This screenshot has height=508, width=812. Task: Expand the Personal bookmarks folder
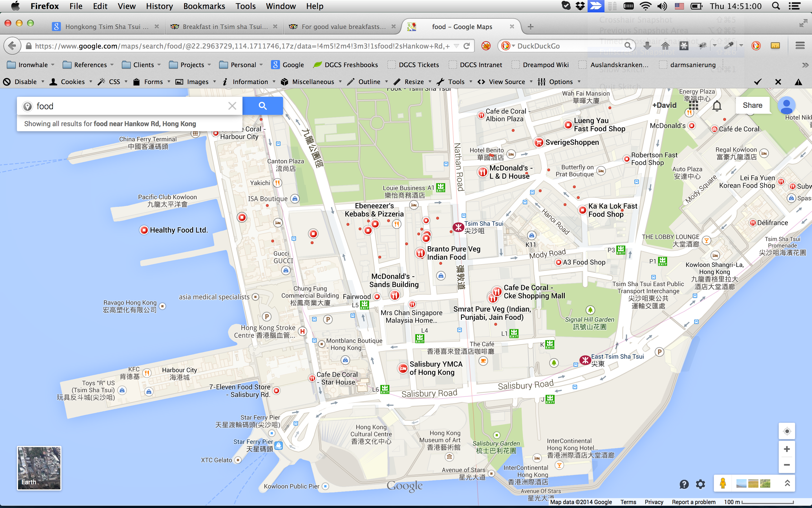click(x=241, y=65)
